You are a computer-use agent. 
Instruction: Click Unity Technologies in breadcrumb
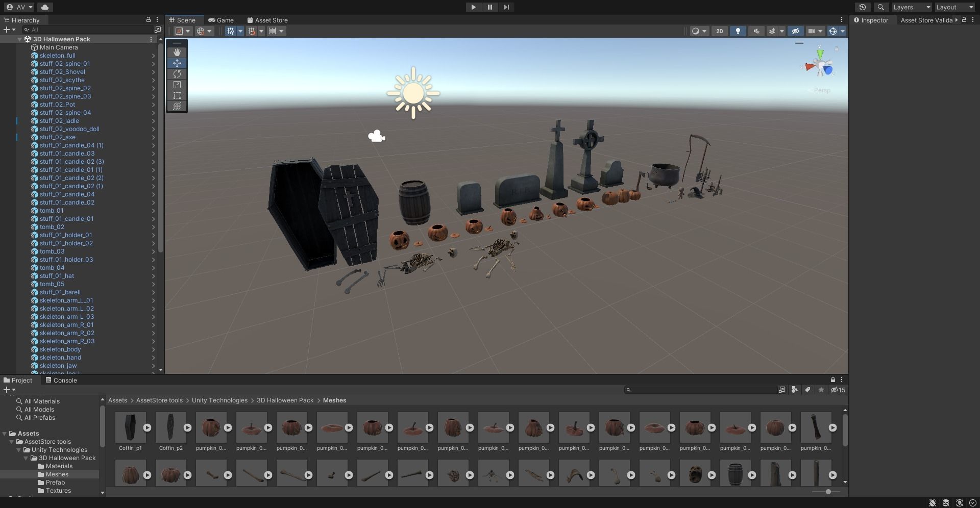(x=219, y=400)
